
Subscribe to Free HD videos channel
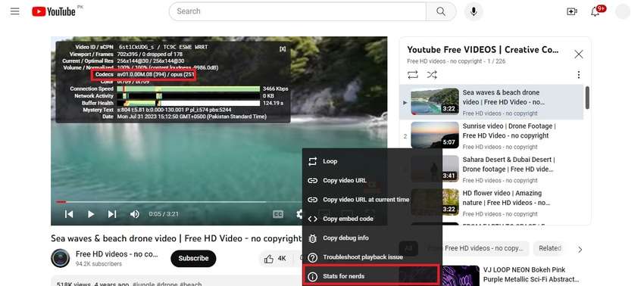point(193,259)
